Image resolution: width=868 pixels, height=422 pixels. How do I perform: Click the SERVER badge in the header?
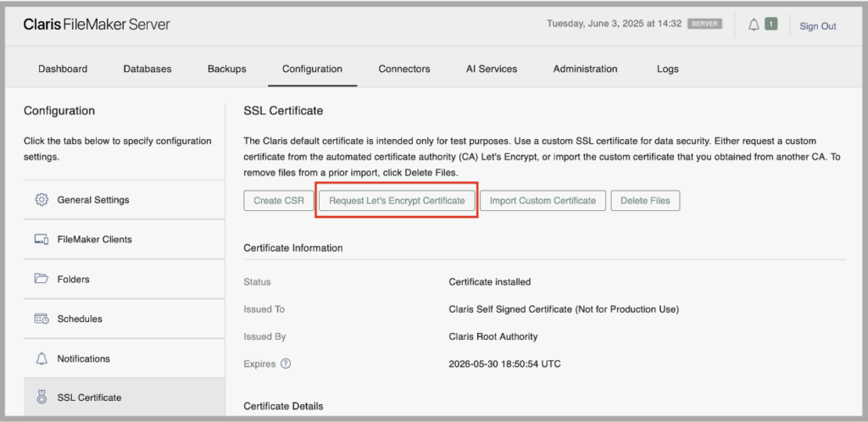[704, 25]
